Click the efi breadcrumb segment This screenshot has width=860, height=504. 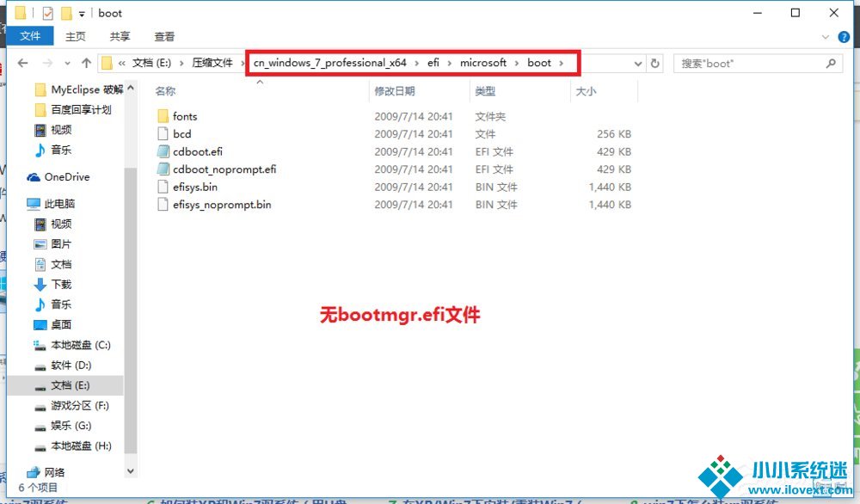coord(433,63)
